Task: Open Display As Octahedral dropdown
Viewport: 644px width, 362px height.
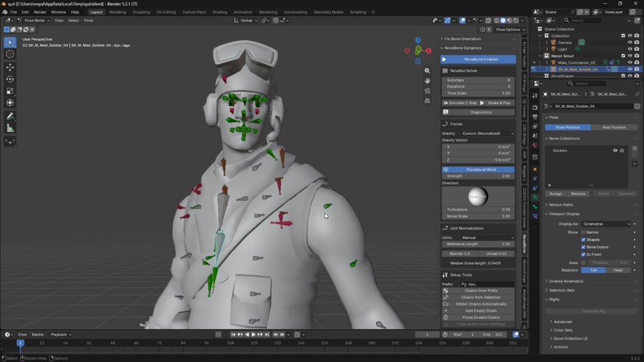Action: point(606,224)
